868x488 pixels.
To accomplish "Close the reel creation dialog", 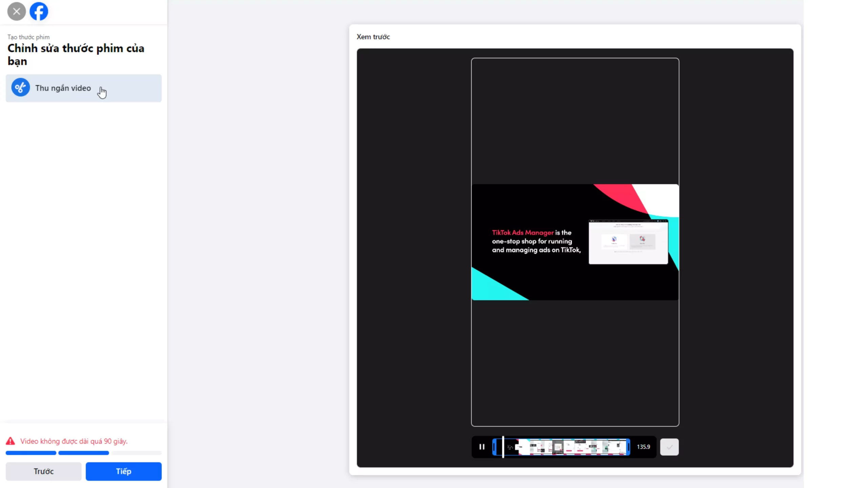I will point(16,12).
